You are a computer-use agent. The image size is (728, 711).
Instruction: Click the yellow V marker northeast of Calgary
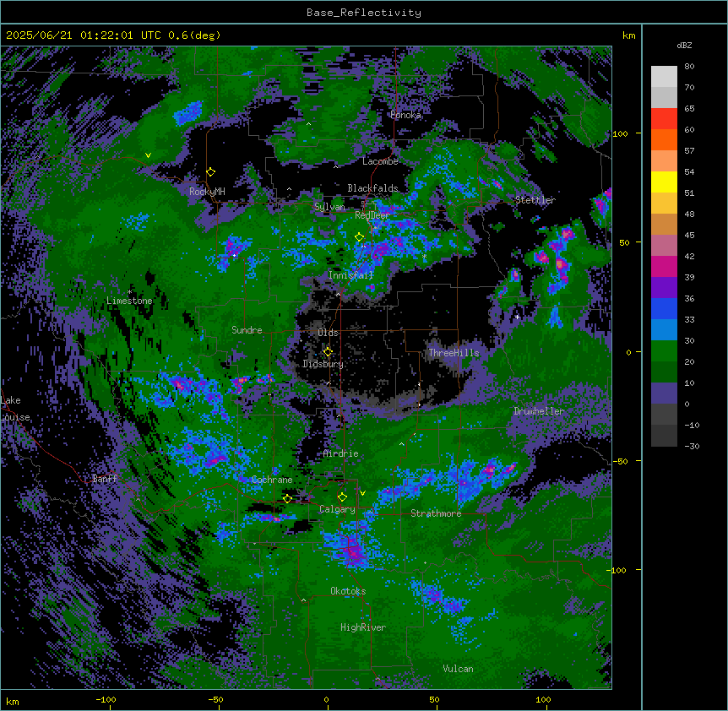362,493
